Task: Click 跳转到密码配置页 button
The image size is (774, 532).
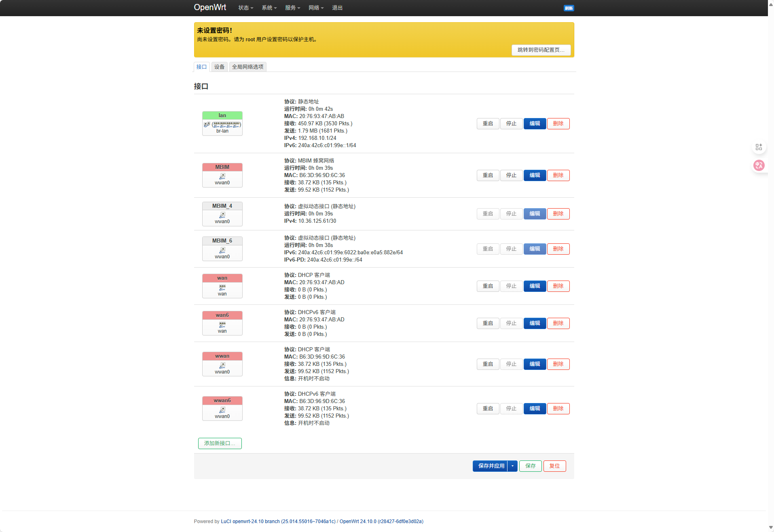Action: (x=541, y=50)
